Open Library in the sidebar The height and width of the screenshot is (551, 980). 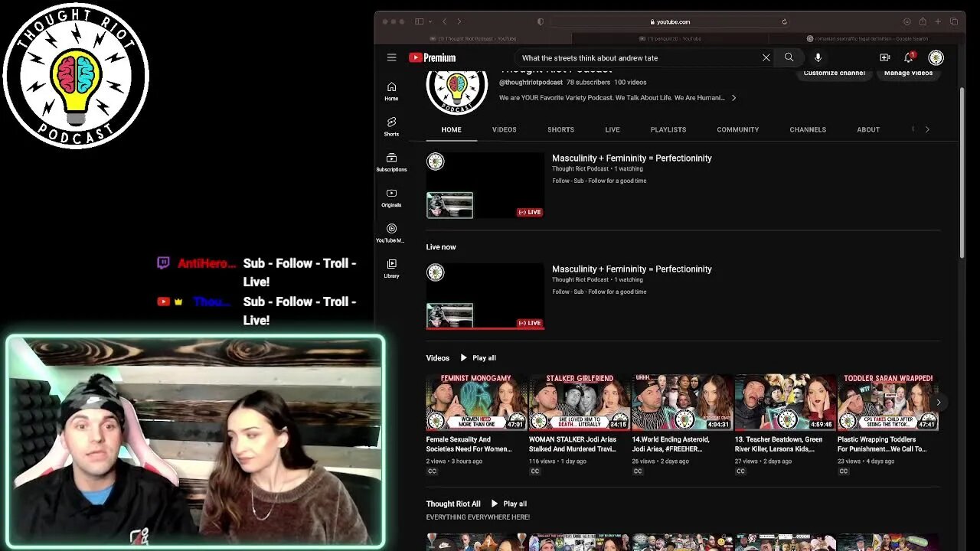tap(391, 269)
